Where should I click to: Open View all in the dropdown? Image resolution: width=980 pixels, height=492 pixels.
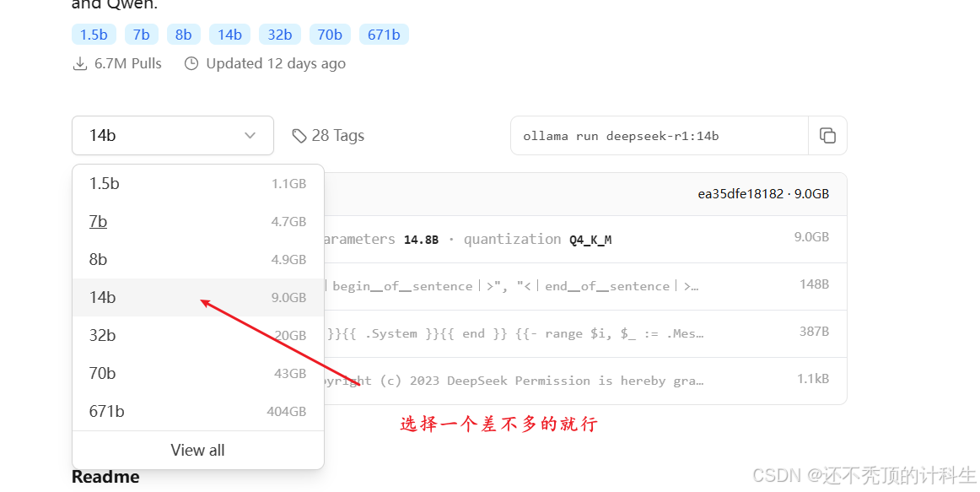pos(198,450)
